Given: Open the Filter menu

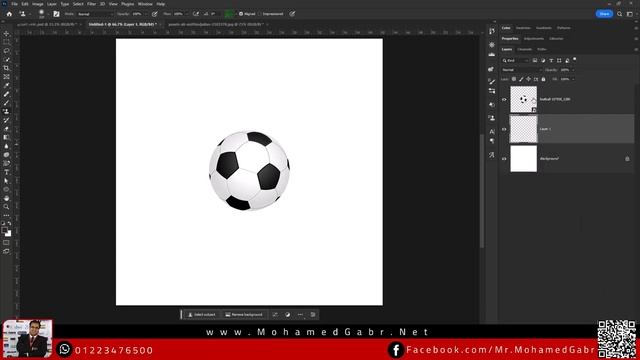Looking at the screenshot, I should [x=91, y=4].
